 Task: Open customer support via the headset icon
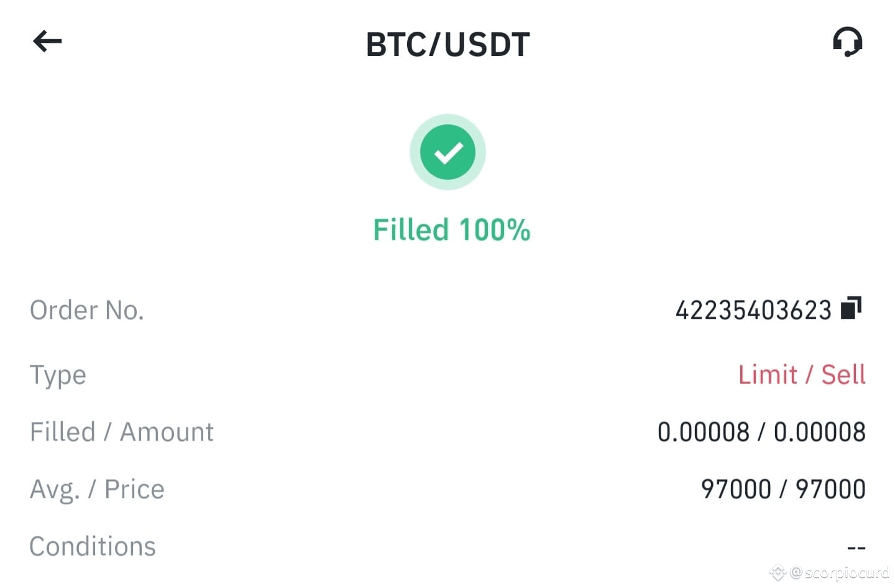847,41
